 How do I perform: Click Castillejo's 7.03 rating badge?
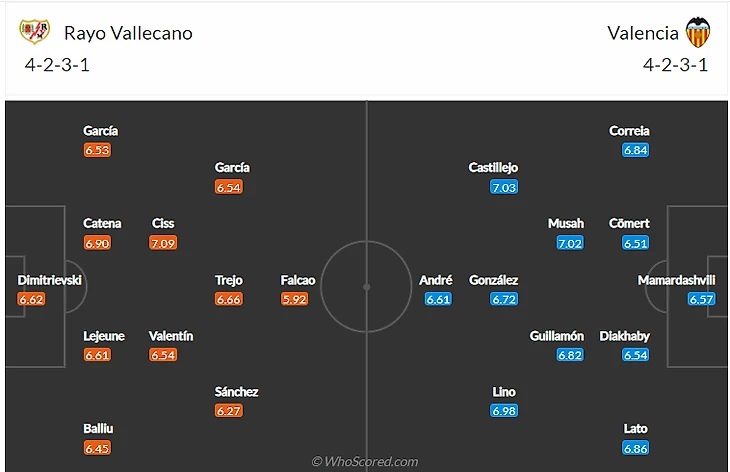[504, 187]
